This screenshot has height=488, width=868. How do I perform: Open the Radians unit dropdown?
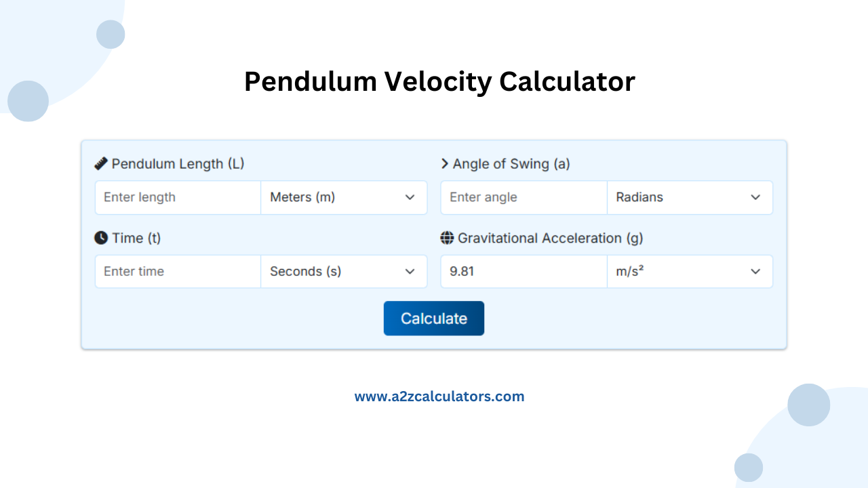tap(690, 197)
